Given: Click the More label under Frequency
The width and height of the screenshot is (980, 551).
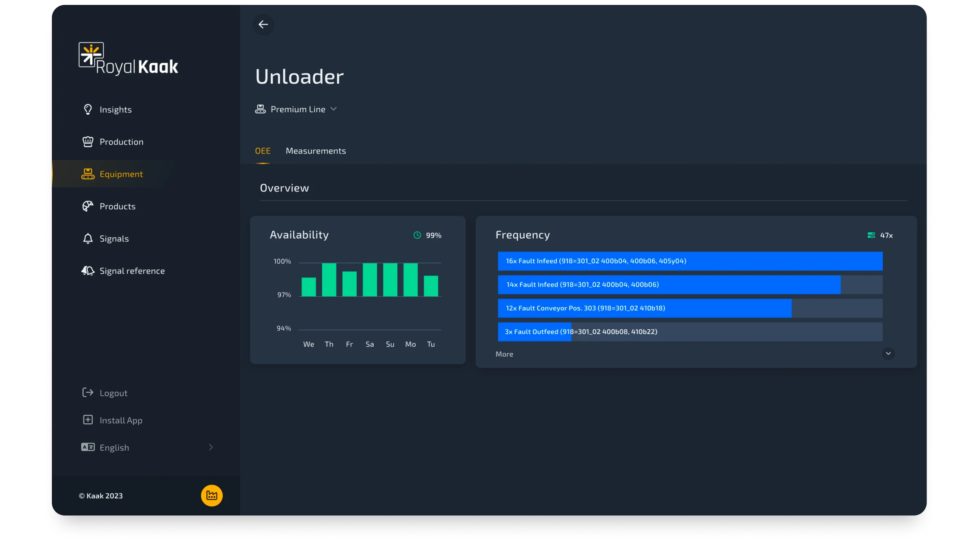Looking at the screenshot, I should click(x=504, y=354).
